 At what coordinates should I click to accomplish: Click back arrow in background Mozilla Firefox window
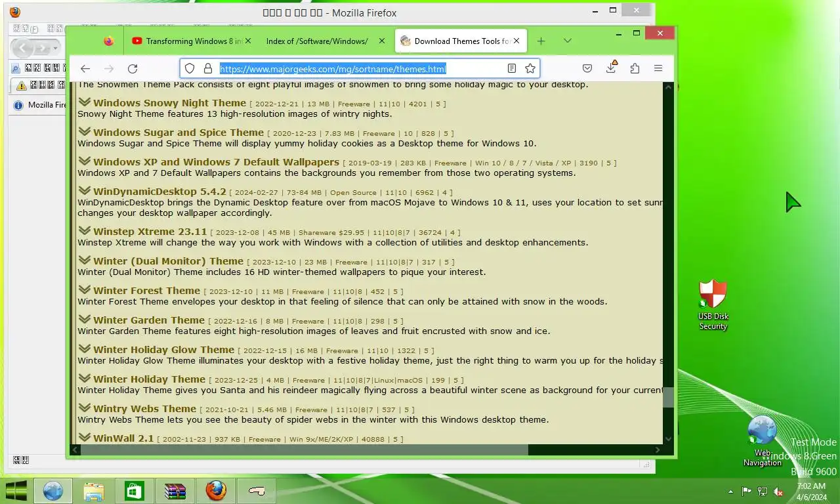(x=22, y=48)
